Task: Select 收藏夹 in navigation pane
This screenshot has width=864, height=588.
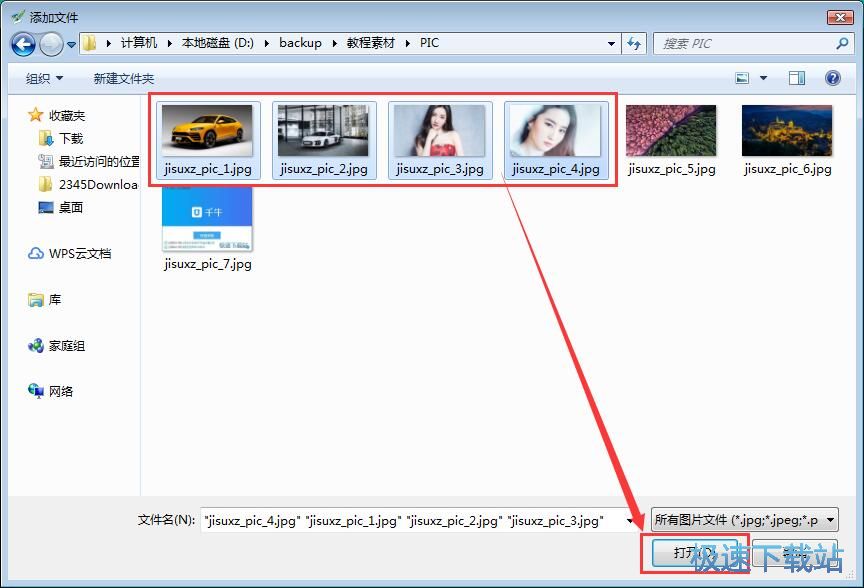Action: pos(67,115)
